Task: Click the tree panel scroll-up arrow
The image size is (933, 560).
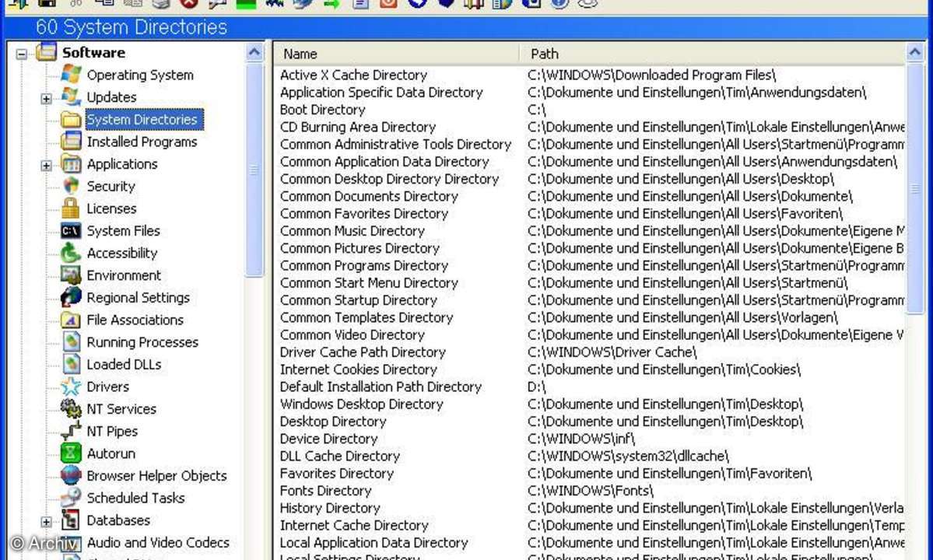Action: [x=254, y=53]
